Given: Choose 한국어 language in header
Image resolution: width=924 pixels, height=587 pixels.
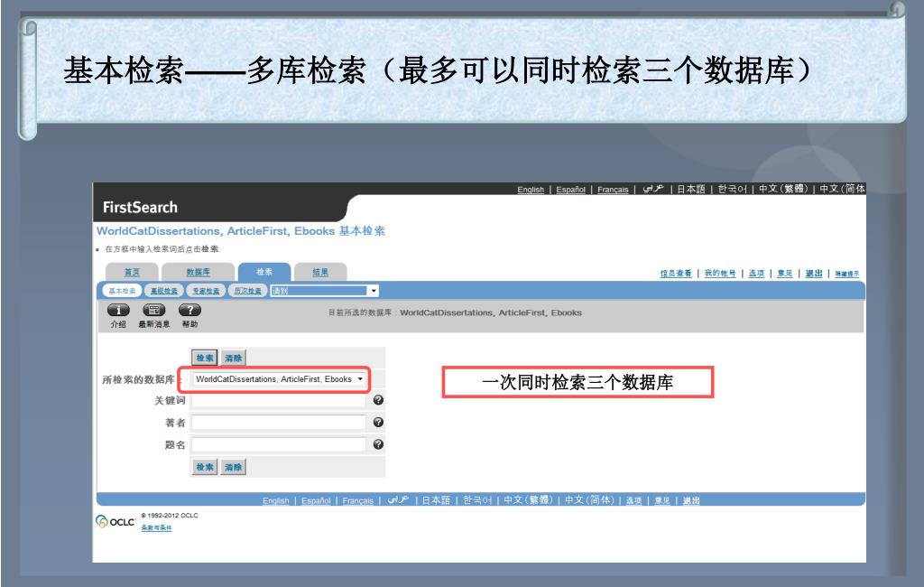Looking at the screenshot, I should pyautogui.click(x=732, y=189).
